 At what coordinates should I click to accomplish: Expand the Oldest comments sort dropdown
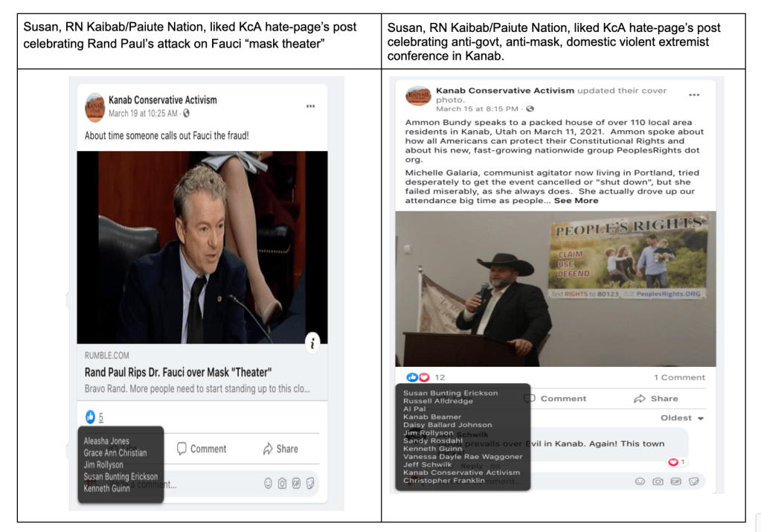(x=682, y=418)
